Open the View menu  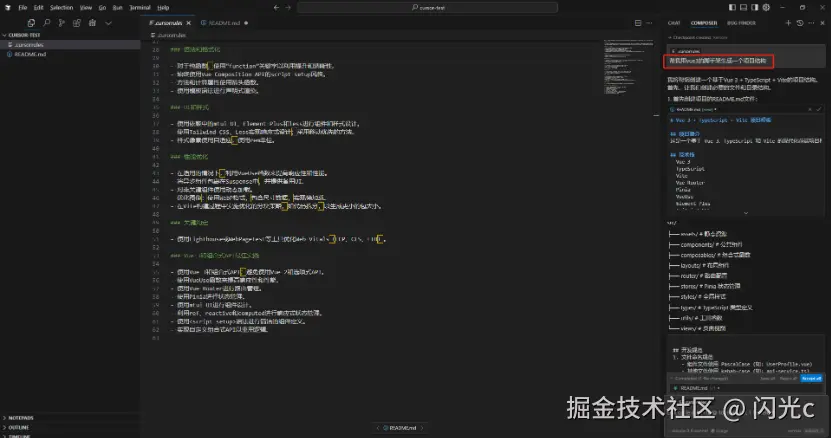pyautogui.click(x=86, y=7)
